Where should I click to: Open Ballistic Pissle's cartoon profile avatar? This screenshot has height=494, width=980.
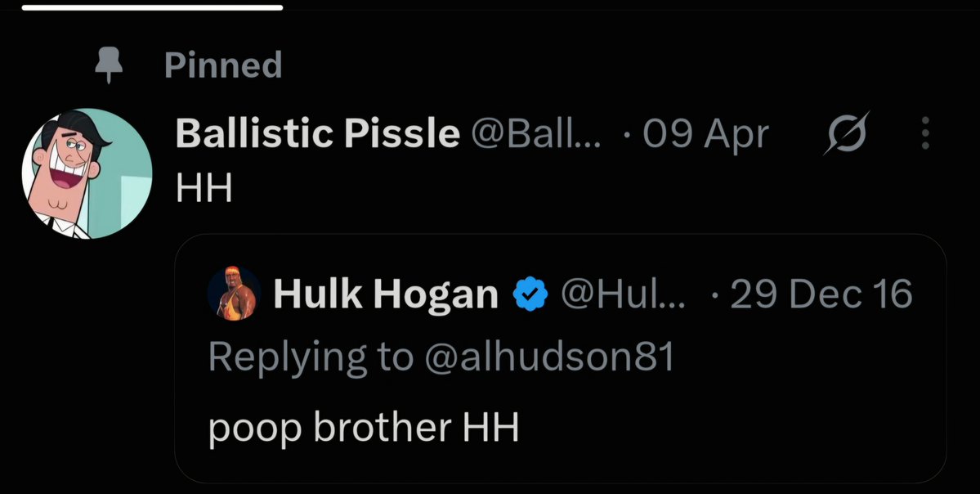(x=87, y=174)
